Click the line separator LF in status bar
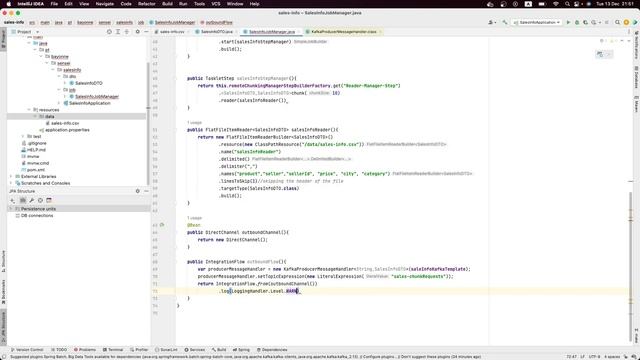The height and width of the screenshot is (360, 640). click(x=583, y=357)
